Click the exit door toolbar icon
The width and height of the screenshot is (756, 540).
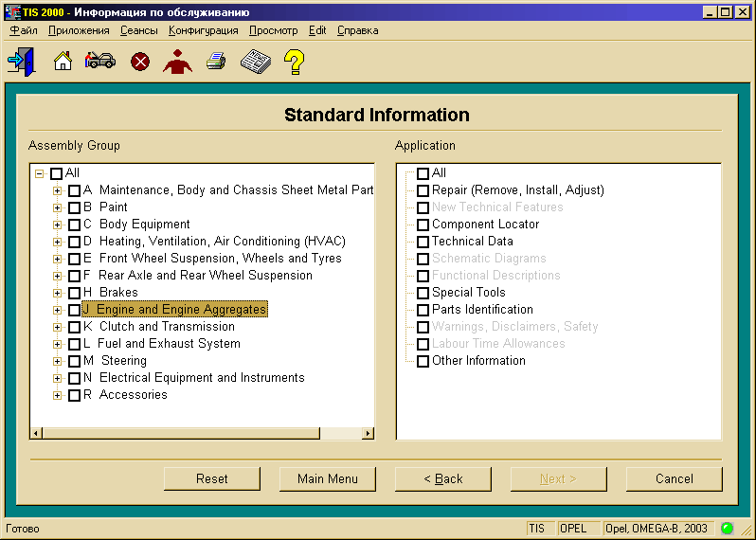tap(22, 62)
